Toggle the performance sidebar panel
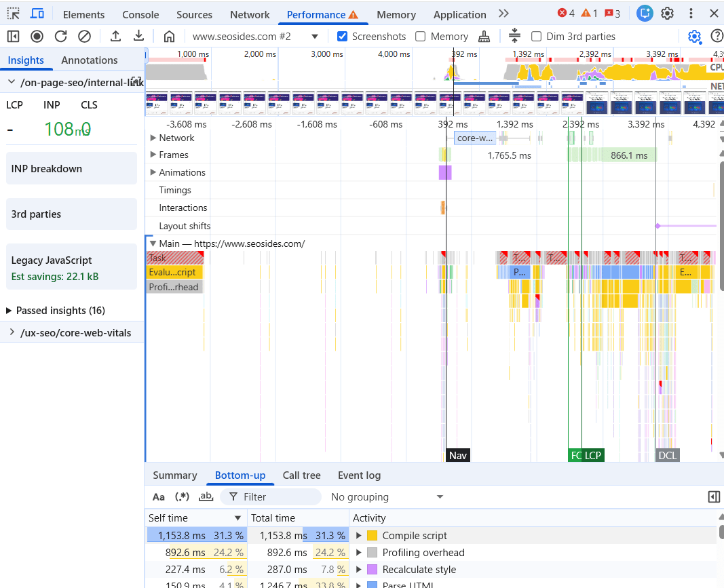This screenshot has height=588, width=724. pos(14,36)
